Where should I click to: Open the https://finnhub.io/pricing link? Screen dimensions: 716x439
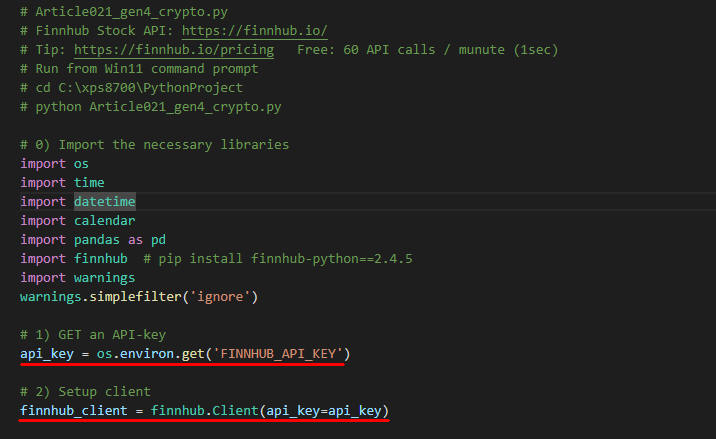pyautogui.click(x=174, y=50)
